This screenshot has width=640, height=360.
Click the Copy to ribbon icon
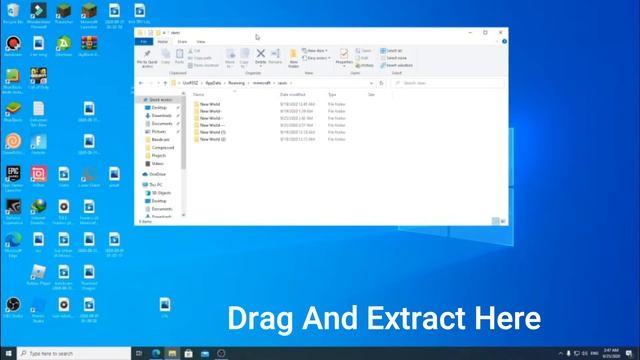(x=244, y=58)
